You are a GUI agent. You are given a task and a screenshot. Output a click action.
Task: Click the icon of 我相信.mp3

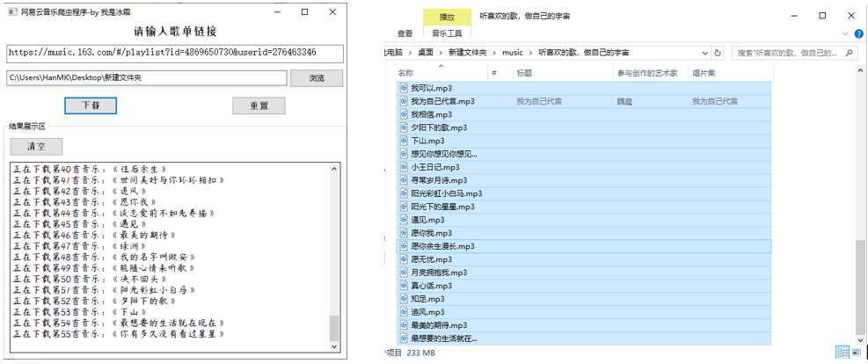(404, 114)
